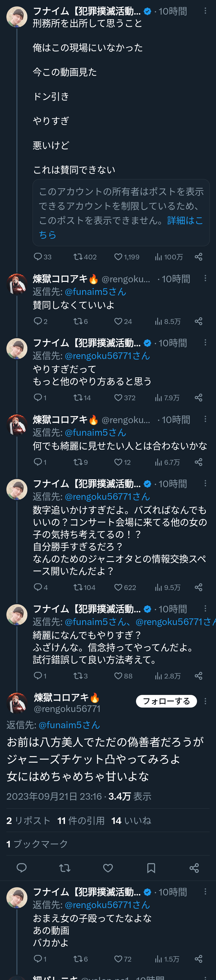
Task: Repost the main post via action bar icon
Action: pos(65,868)
